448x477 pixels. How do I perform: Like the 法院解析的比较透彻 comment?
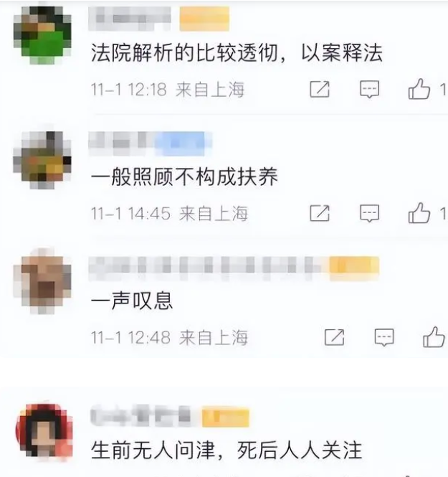[x=419, y=89]
